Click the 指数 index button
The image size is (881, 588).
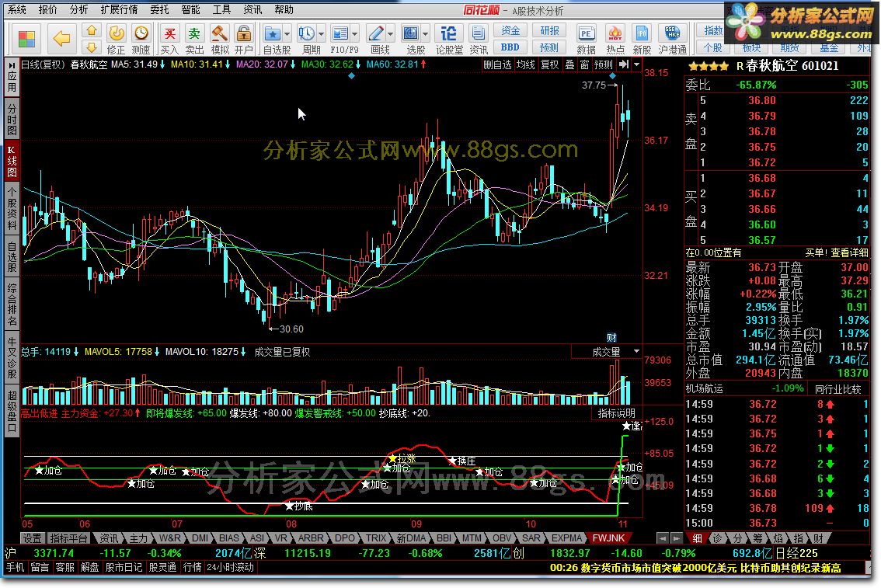[x=712, y=30]
